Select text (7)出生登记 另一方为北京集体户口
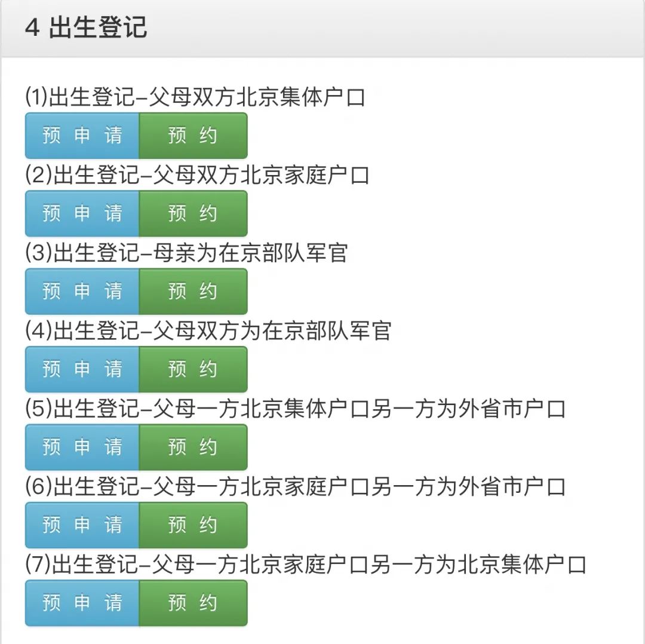 (x=305, y=565)
